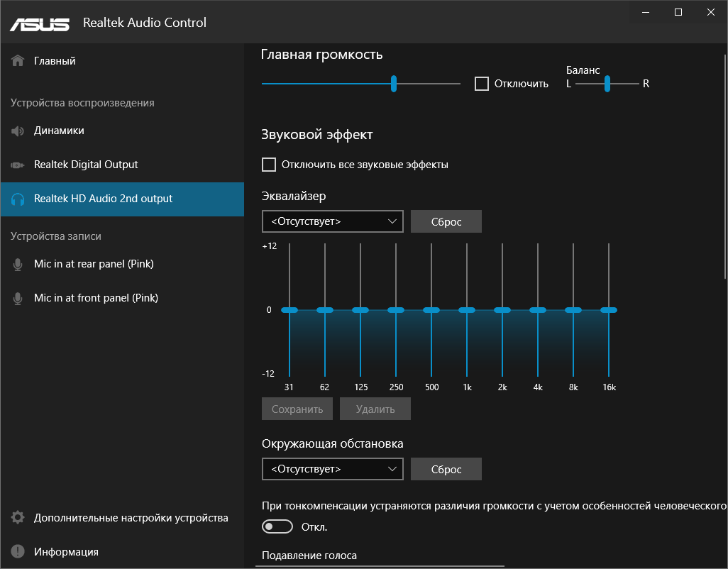Open Mic in at rear panel (Pink)

[x=94, y=264]
